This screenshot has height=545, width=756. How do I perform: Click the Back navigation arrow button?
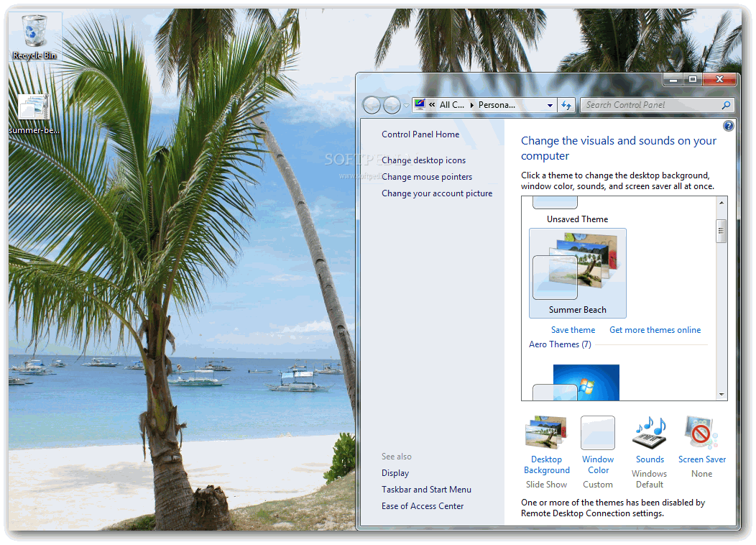[x=372, y=105]
